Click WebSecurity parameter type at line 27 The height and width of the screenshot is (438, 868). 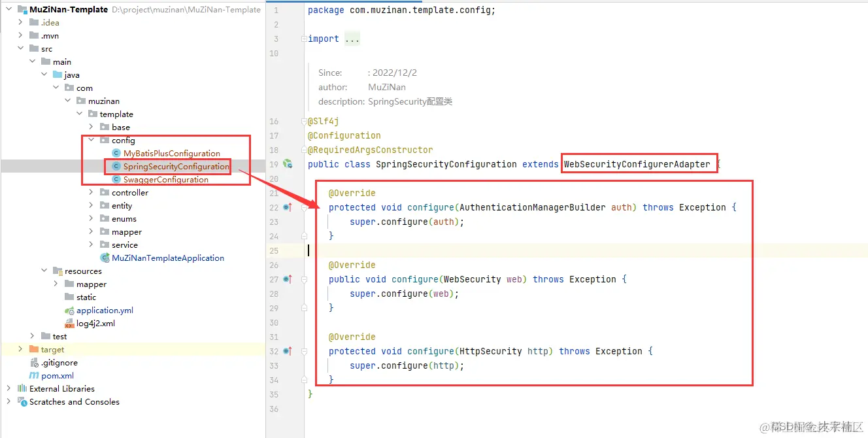tap(473, 279)
